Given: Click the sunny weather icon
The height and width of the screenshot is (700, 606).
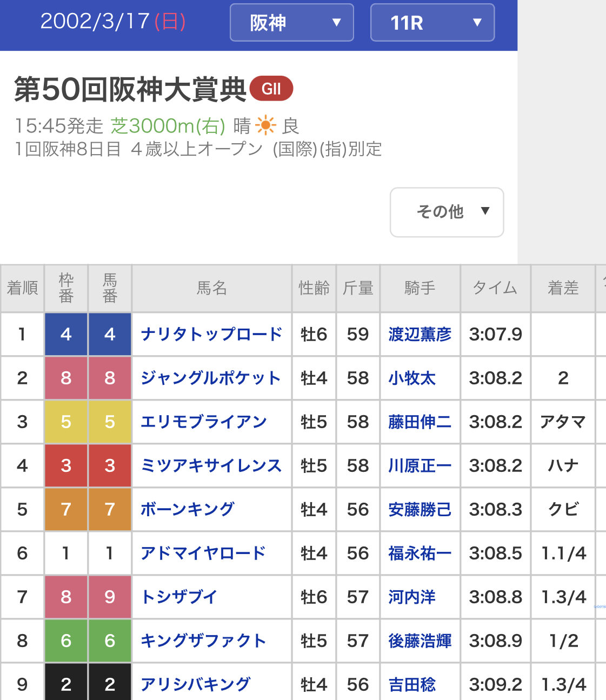Looking at the screenshot, I should [265, 126].
